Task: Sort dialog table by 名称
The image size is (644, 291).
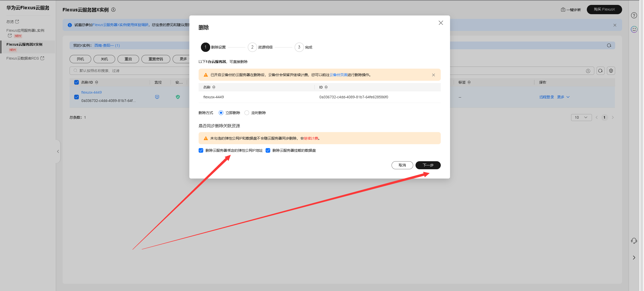Action: pyautogui.click(x=214, y=87)
